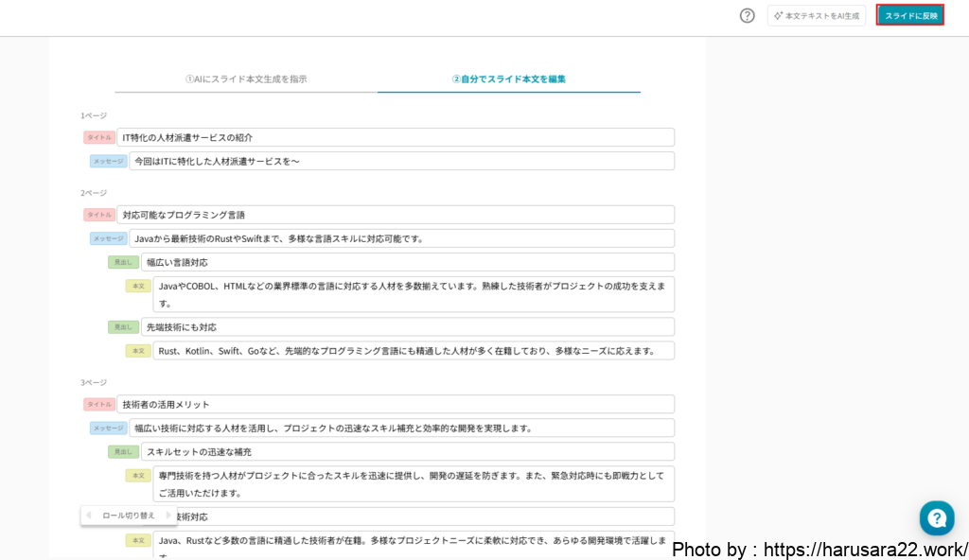Click the body text starting with JavaやCOBOL

(413, 294)
